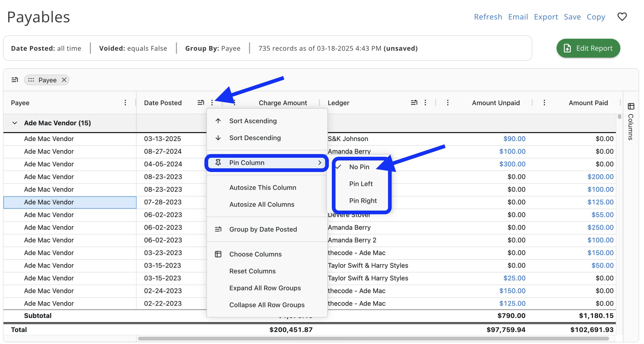
Task: Collapse the Ade Mac Vendor group
Action: tap(15, 123)
